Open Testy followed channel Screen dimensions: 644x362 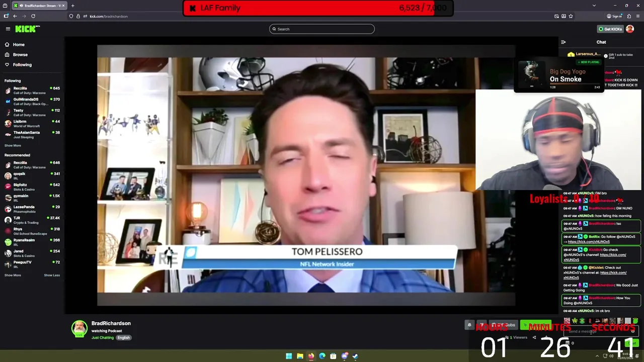pos(32,113)
